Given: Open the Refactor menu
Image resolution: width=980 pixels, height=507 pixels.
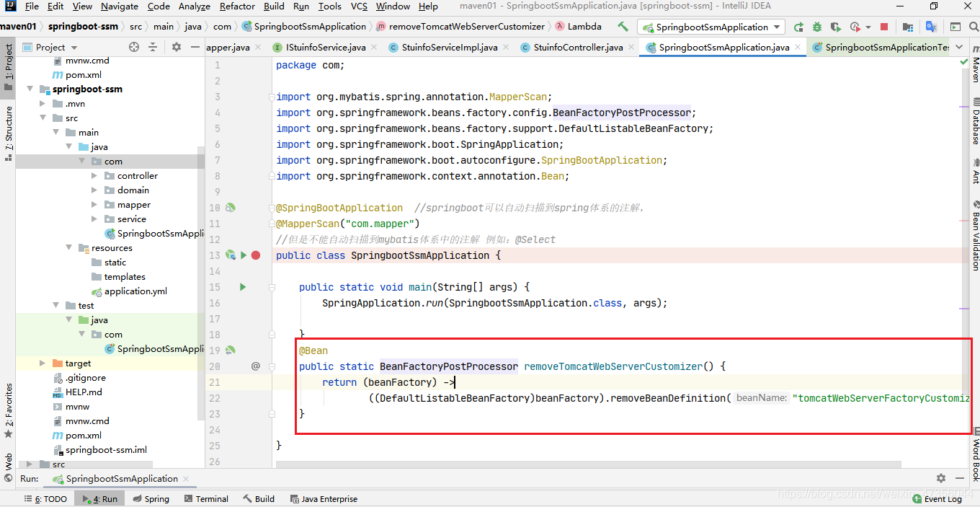Looking at the screenshot, I should point(237,6).
